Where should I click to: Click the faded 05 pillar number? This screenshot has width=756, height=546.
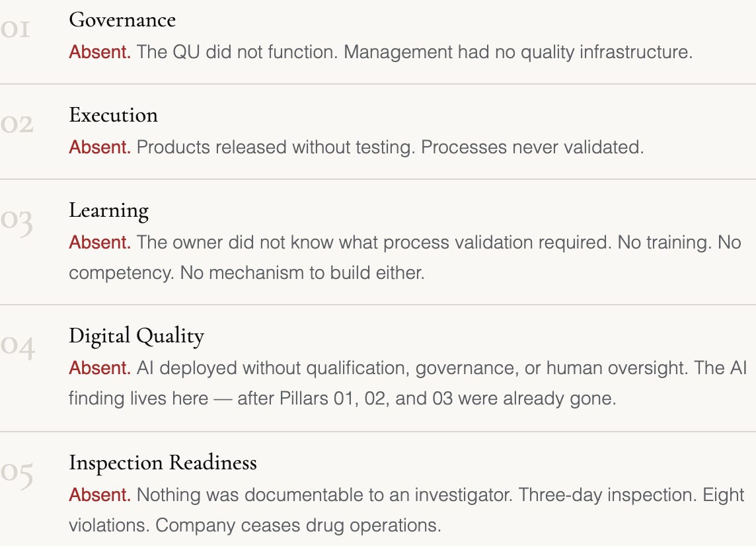pos(17,475)
